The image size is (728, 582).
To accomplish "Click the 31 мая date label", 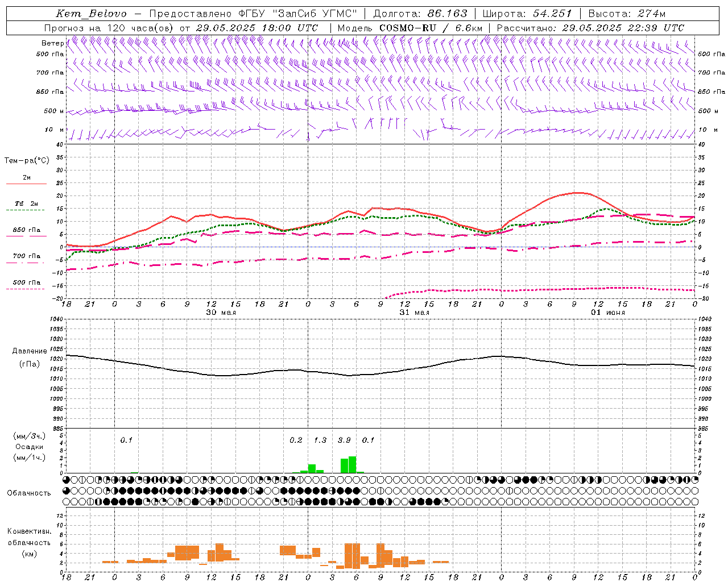I will (415, 313).
